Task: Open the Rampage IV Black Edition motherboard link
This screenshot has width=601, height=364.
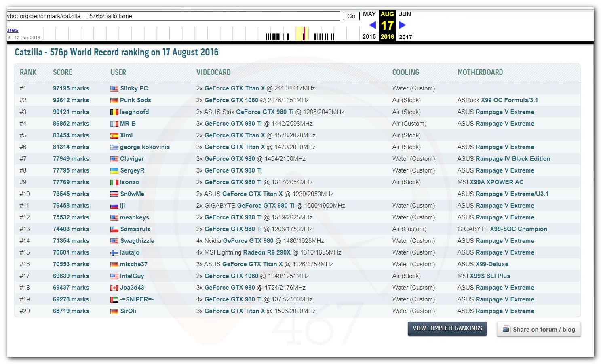Action: (513, 159)
